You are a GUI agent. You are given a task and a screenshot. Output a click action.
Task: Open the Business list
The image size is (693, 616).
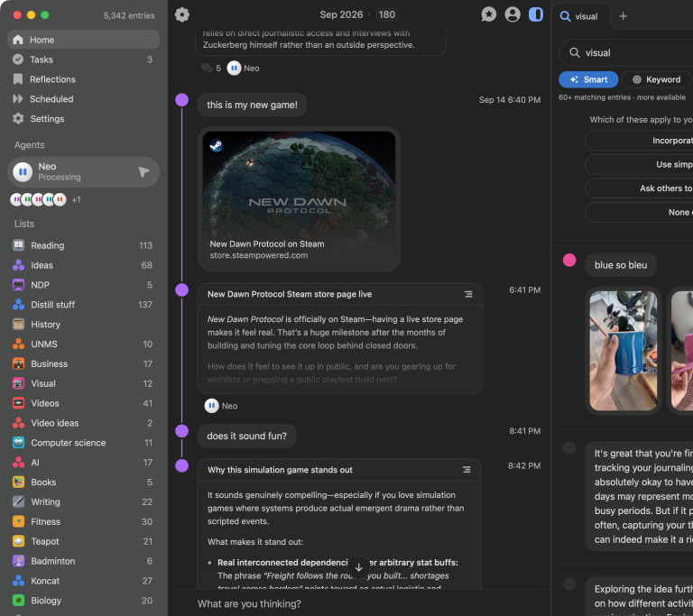coord(84,363)
